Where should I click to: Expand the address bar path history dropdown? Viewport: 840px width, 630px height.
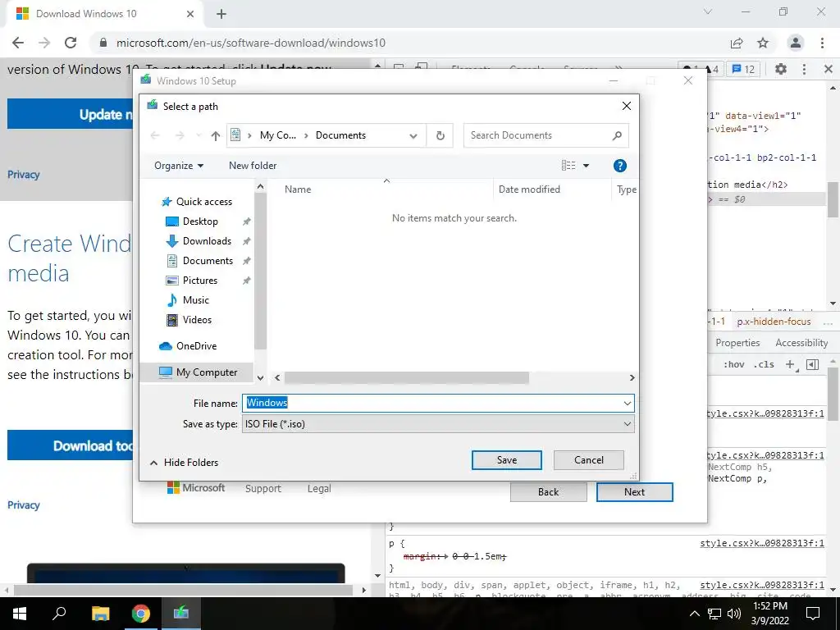(x=413, y=135)
